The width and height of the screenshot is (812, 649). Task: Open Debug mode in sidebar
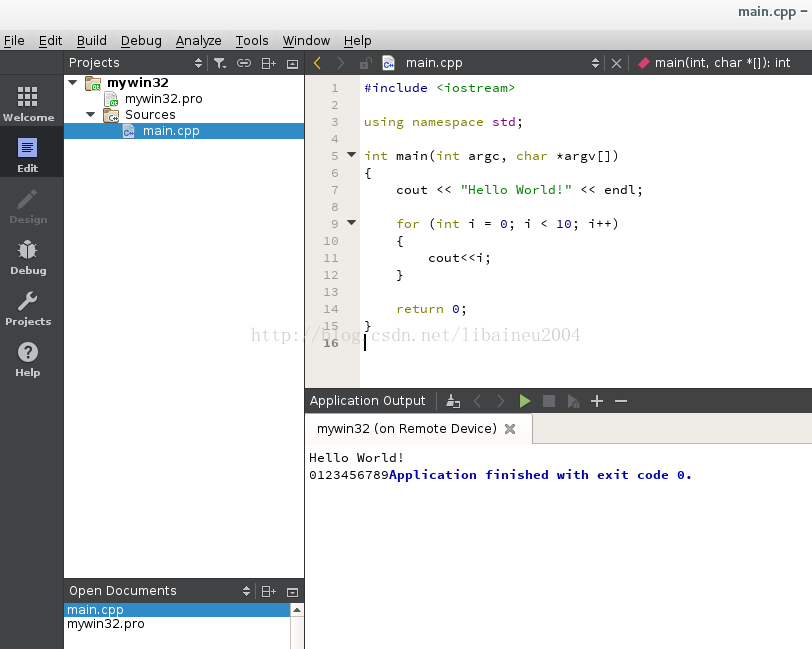coord(28,257)
